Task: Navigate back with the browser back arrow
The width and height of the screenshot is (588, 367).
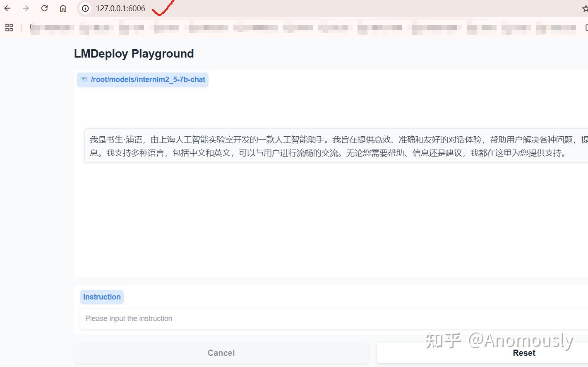Action: (7, 8)
